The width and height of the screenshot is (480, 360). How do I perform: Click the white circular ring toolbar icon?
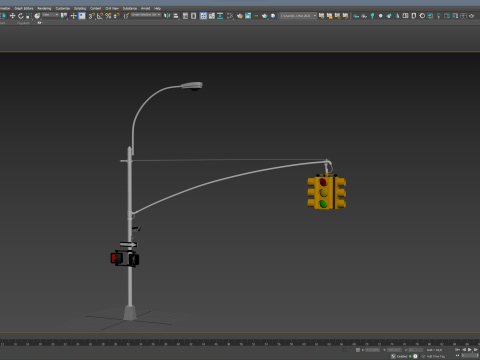click(422, 16)
